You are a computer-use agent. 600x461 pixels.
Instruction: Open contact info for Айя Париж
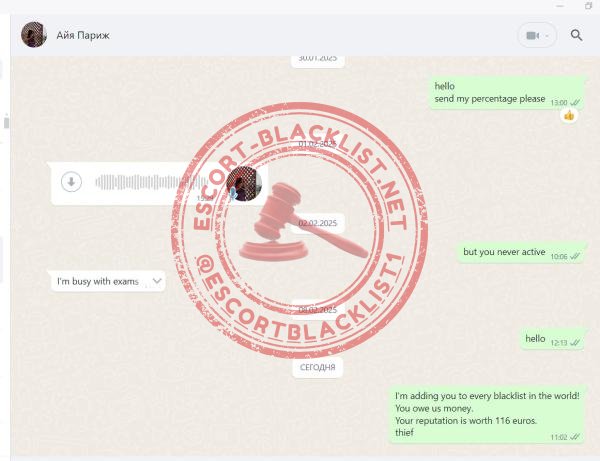pos(83,35)
